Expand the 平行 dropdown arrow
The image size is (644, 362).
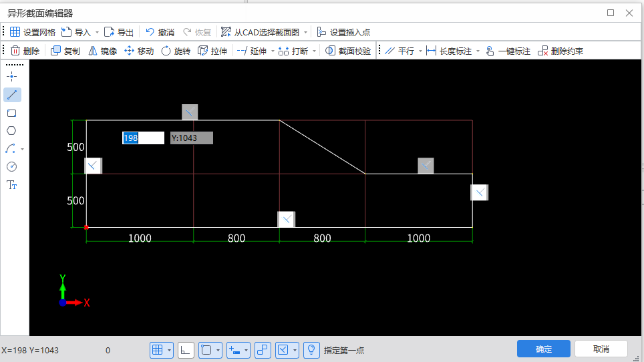pyautogui.click(x=420, y=51)
